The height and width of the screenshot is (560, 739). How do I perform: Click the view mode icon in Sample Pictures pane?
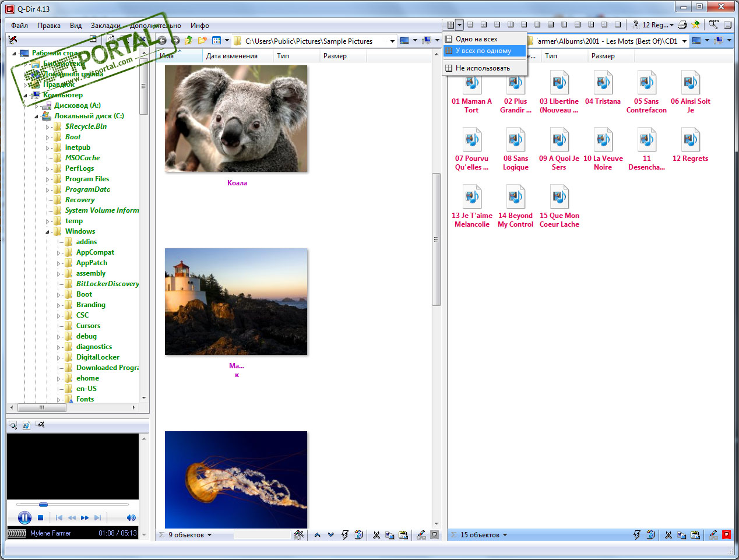tap(216, 41)
